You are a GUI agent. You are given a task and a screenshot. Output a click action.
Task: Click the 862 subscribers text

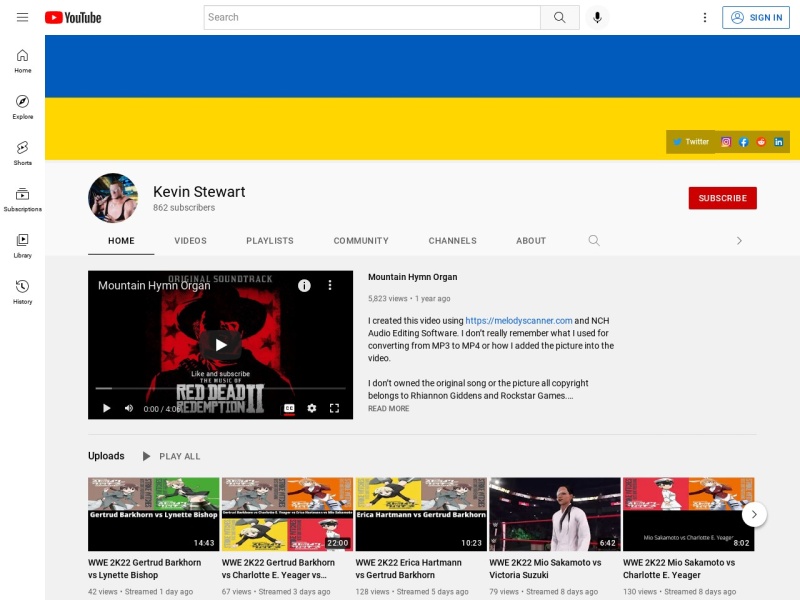(x=184, y=208)
